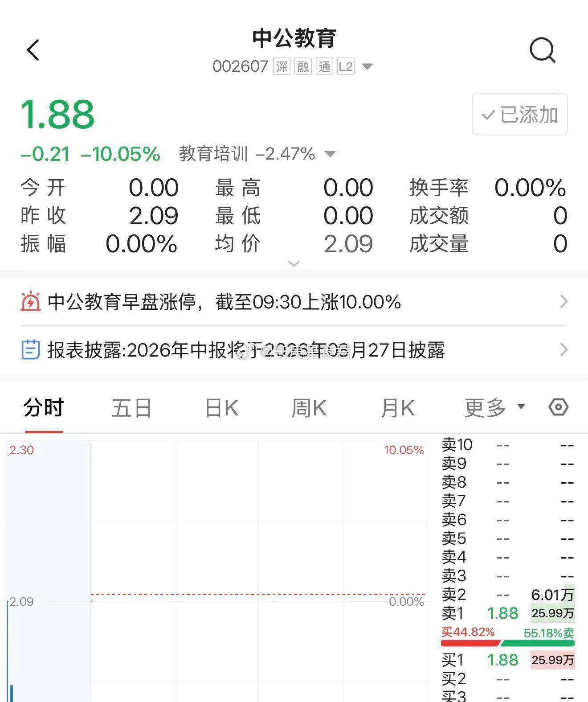Click the 教育培训 -2.47% sector link
This screenshot has height=702, width=588.
(247, 154)
